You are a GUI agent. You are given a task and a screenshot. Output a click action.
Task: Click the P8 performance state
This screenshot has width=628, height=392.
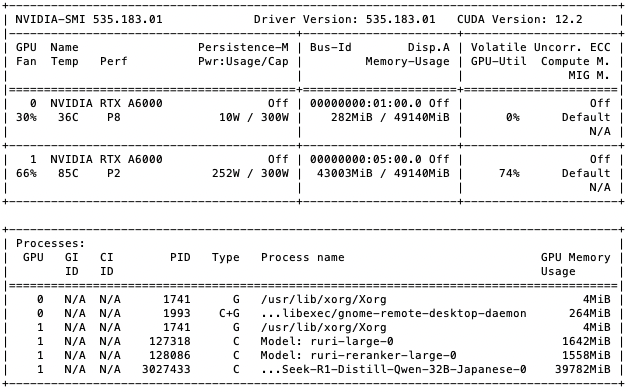pos(114,117)
